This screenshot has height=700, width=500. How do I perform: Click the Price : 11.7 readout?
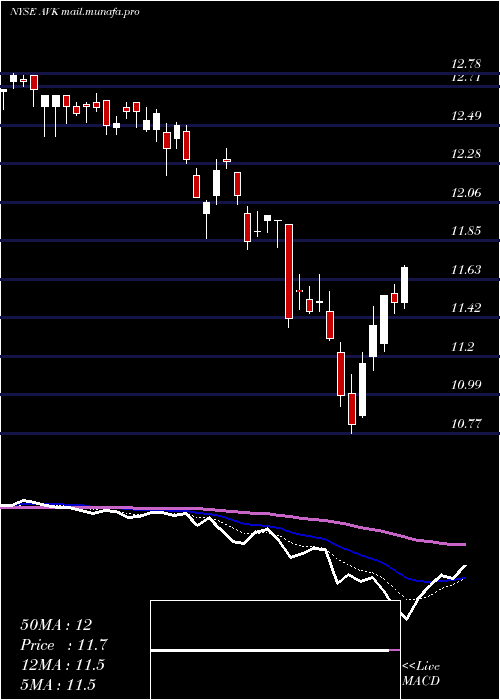(x=64, y=645)
